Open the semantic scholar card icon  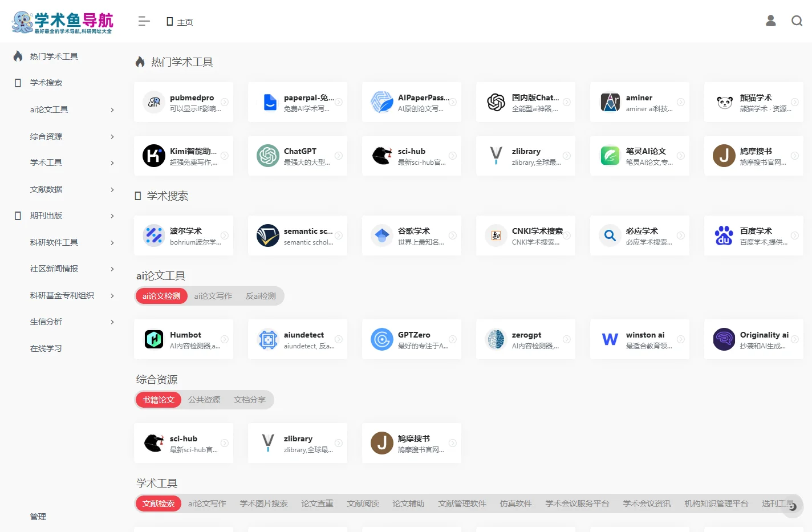tap(268, 235)
